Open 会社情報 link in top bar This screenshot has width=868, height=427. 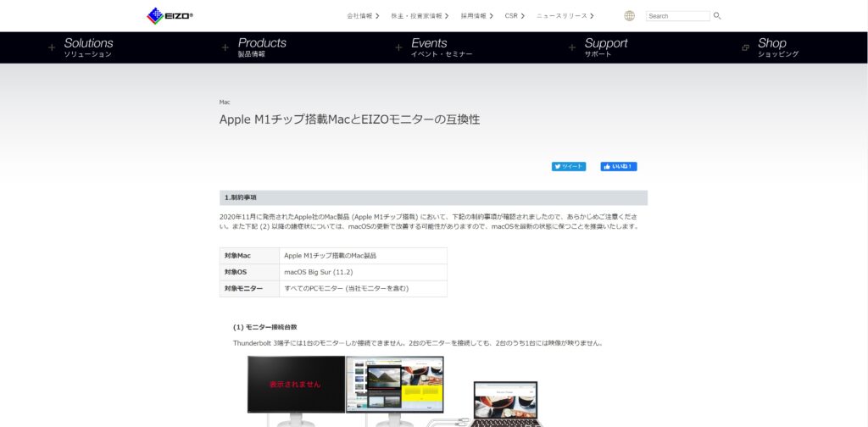363,16
